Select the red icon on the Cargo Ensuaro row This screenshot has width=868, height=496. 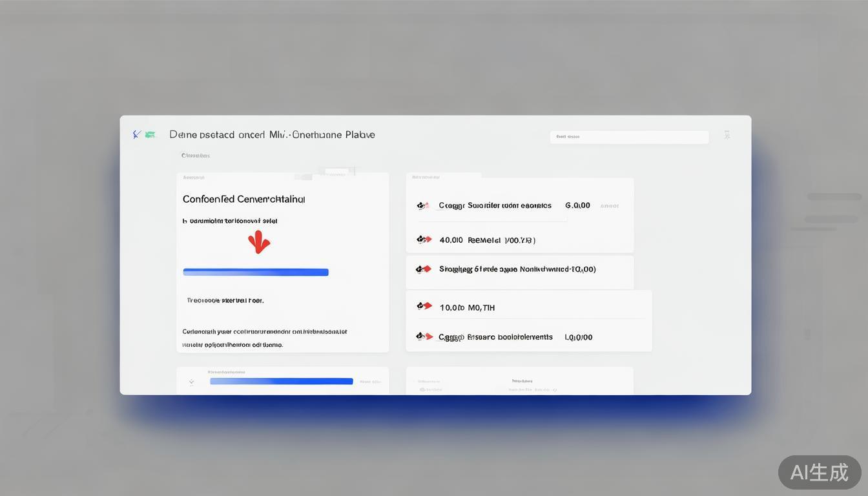pos(425,336)
